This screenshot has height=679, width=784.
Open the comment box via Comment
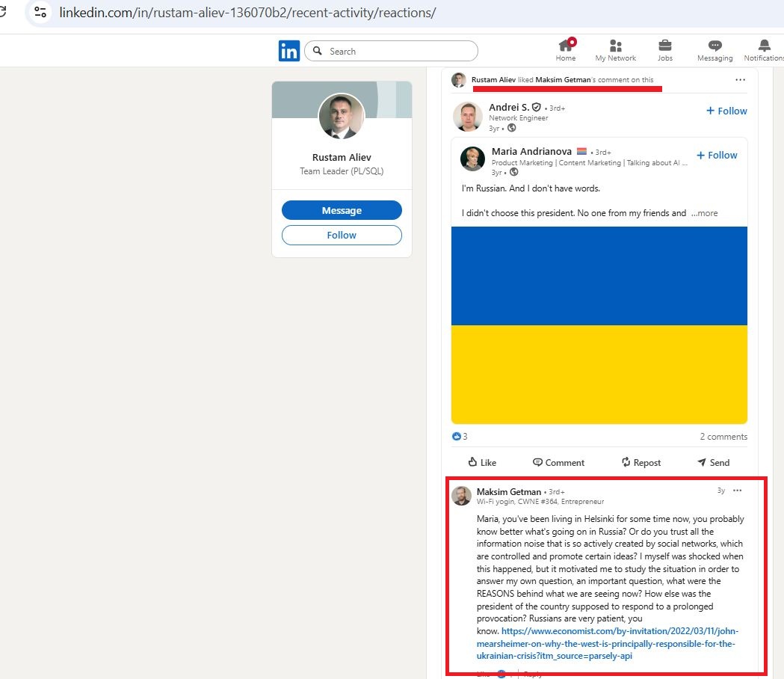(x=558, y=462)
